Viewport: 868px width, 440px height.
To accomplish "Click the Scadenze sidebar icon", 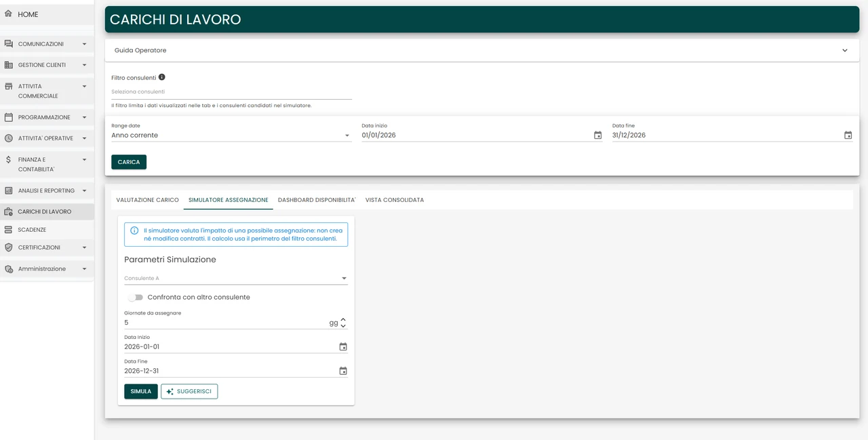I will click(8, 230).
